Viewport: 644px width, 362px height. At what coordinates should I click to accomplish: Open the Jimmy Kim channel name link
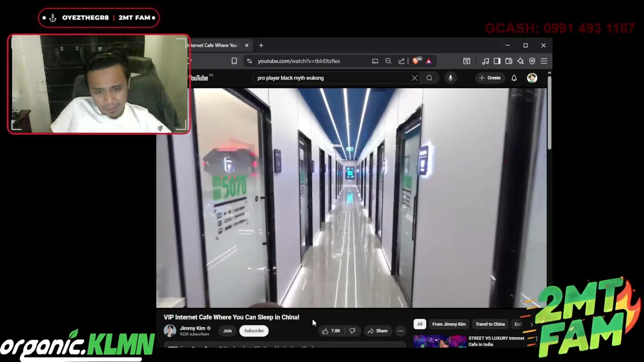pos(192,328)
